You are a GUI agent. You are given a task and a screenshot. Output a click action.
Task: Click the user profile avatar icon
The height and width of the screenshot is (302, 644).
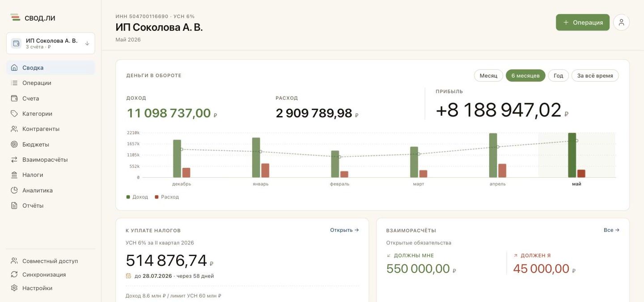621,22
